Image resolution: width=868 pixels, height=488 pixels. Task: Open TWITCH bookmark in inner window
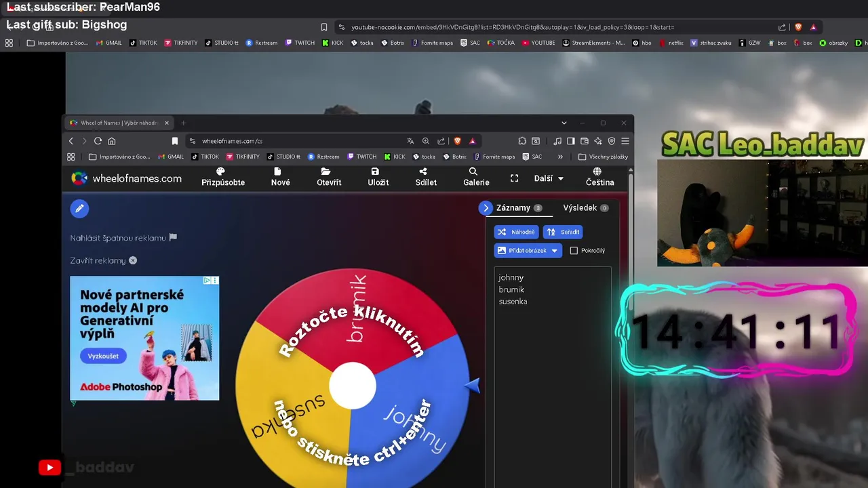(x=361, y=157)
